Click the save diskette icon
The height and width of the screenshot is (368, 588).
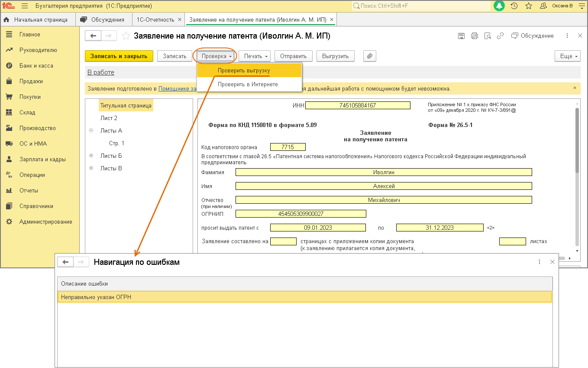462,36
